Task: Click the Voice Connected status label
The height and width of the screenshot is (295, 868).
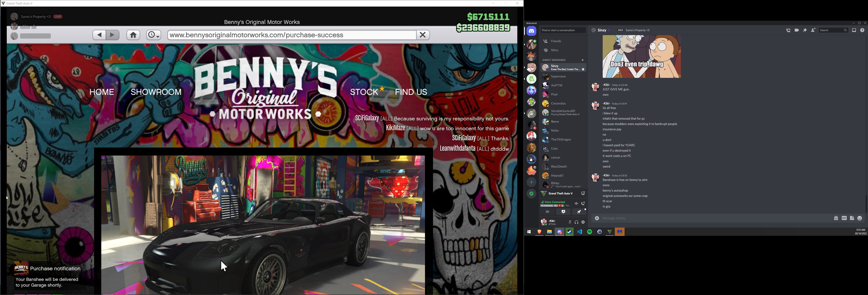Action: [554, 202]
